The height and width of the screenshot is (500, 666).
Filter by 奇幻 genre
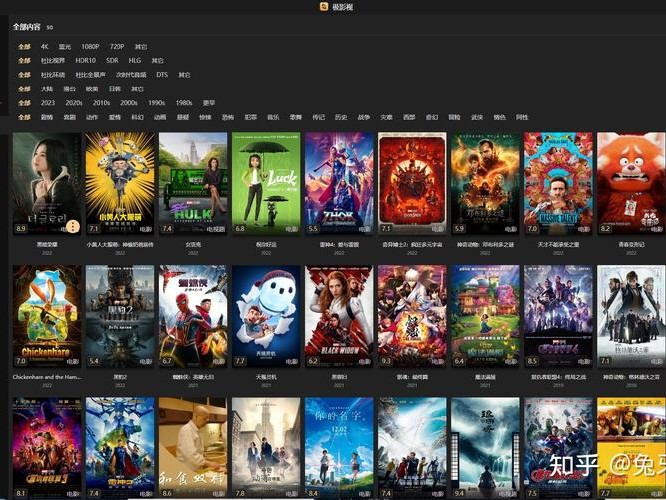(432, 117)
